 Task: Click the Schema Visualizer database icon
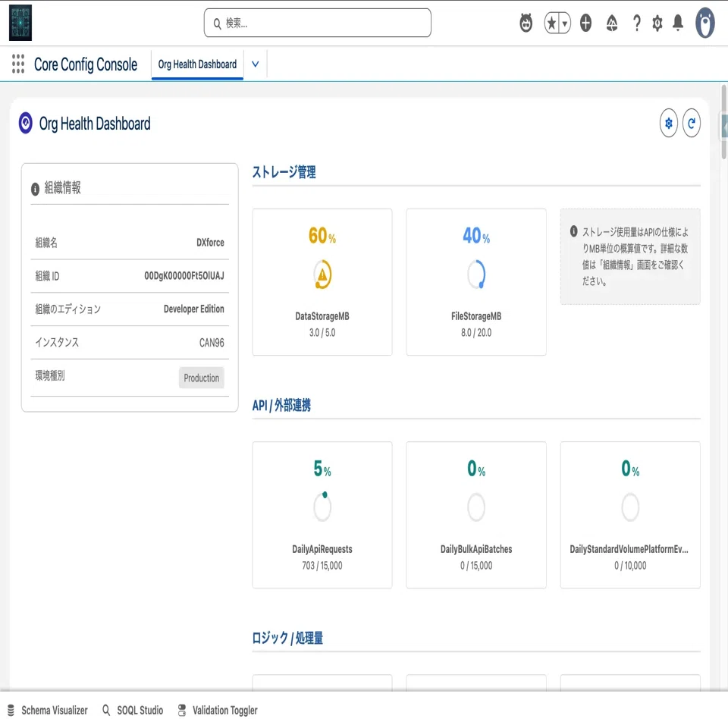coord(11,711)
